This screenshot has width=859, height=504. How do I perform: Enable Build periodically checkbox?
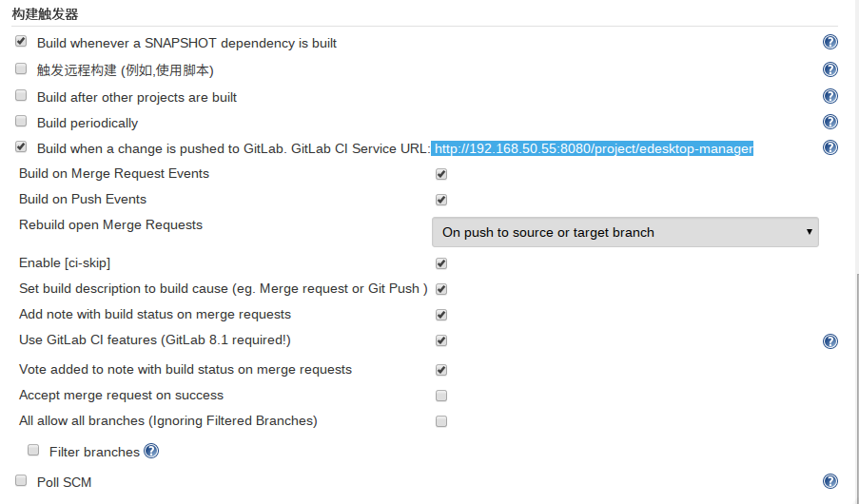click(21, 121)
